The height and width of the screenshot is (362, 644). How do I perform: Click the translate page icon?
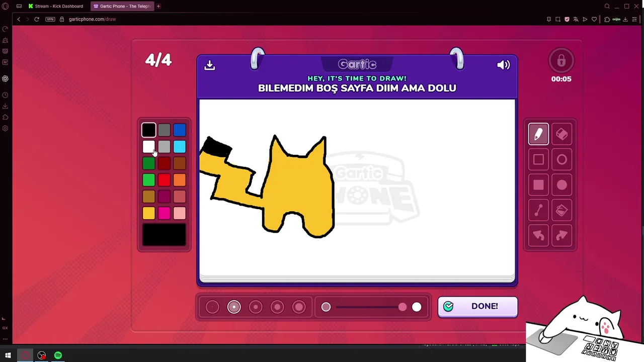pyautogui.click(x=576, y=19)
